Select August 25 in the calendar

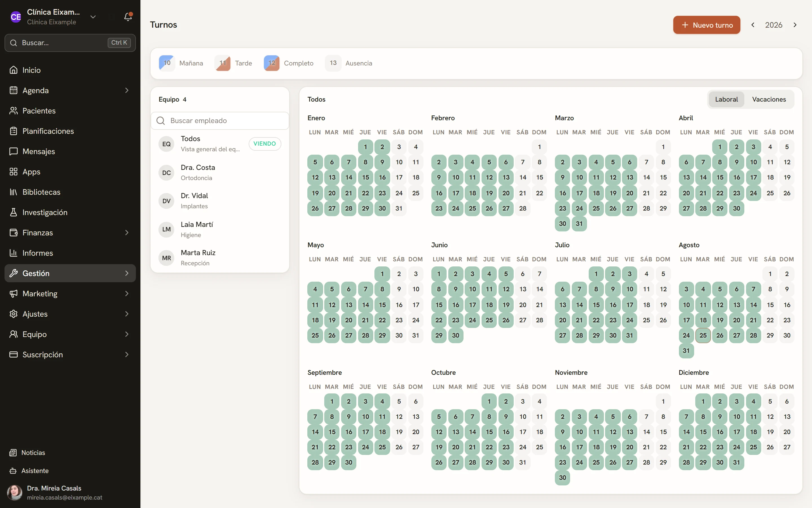[703, 335]
